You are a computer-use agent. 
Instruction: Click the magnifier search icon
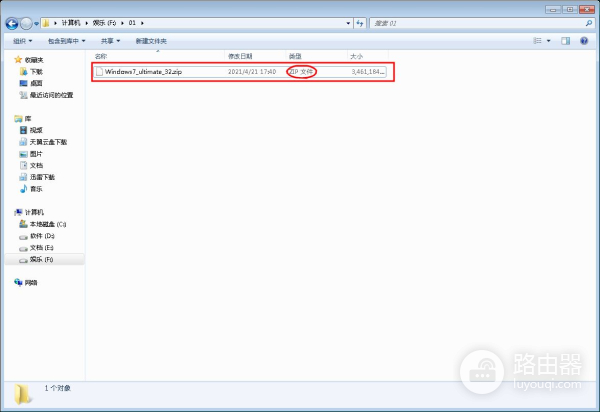(589, 23)
